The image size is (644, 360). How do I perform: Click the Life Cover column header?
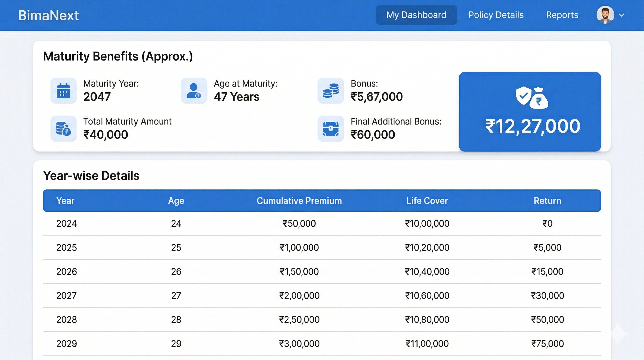(x=427, y=201)
